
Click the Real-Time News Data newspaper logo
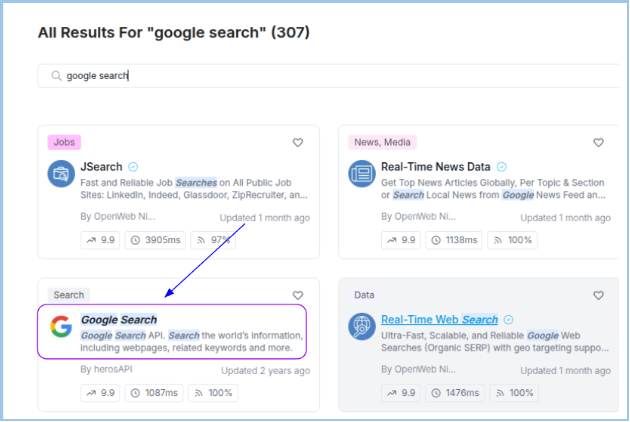point(362,174)
